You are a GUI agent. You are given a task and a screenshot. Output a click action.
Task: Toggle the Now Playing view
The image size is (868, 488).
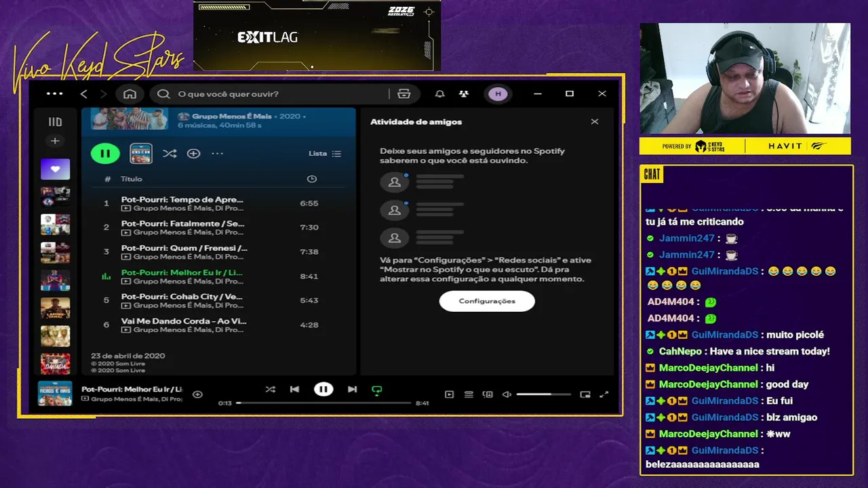[x=449, y=394]
